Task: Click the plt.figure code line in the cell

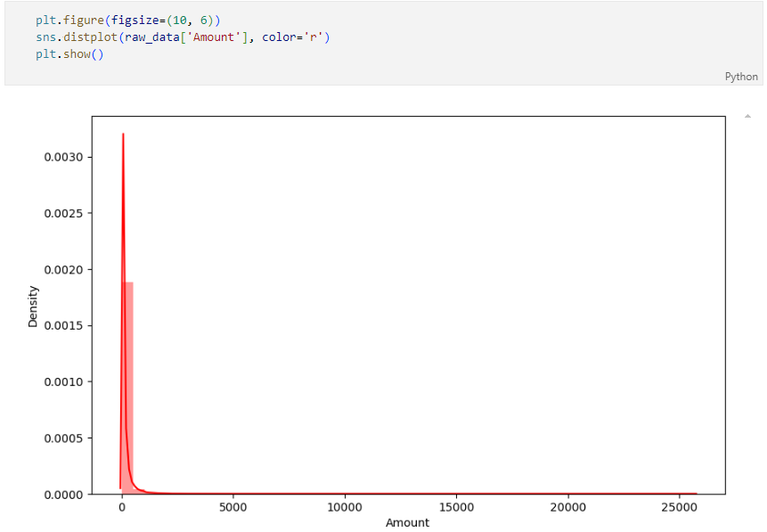Action: [127, 20]
